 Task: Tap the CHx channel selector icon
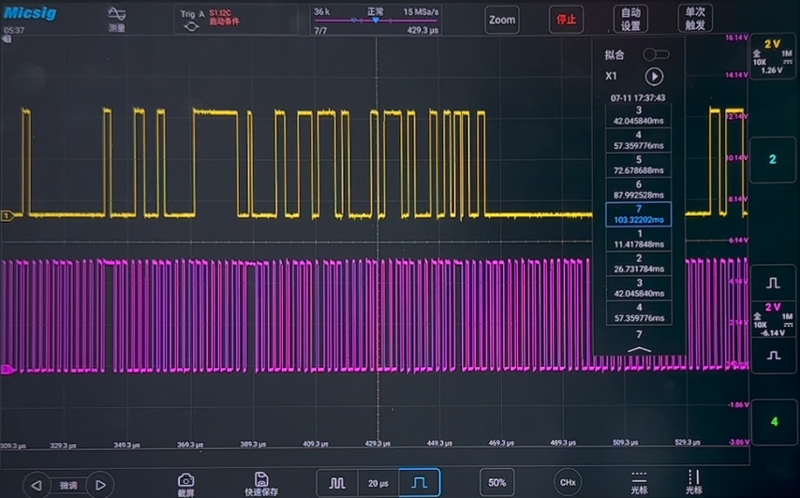click(567, 482)
